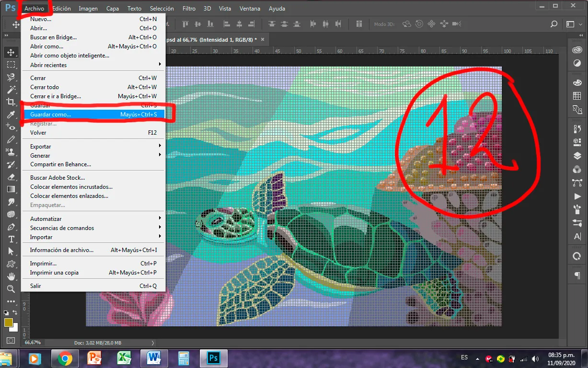Choose Guardar como... in Archivo menu

93,115
